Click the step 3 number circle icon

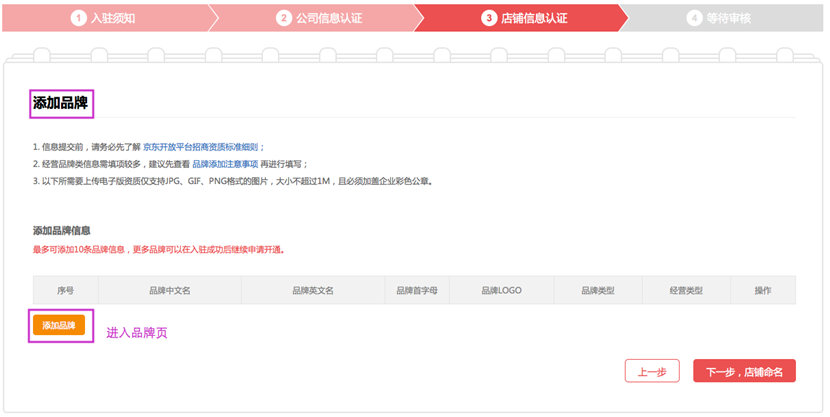click(489, 18)
